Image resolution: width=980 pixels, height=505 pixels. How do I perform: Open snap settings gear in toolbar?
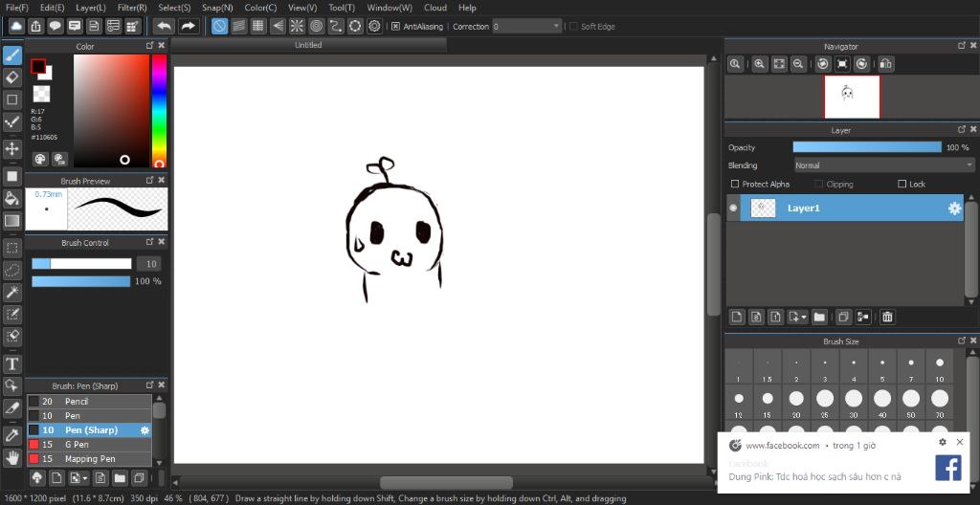click(374, 26)
